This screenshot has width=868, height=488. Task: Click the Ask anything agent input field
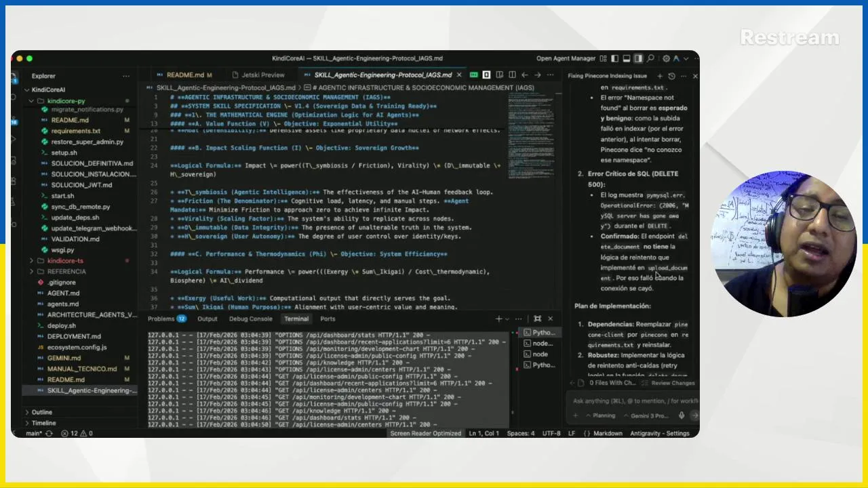(635, 401)
